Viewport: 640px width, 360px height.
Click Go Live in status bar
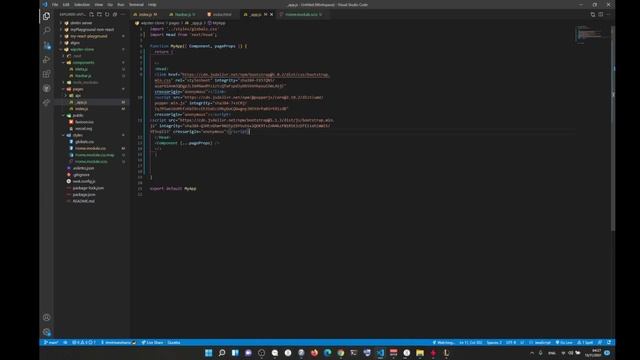tap(564, 342)
